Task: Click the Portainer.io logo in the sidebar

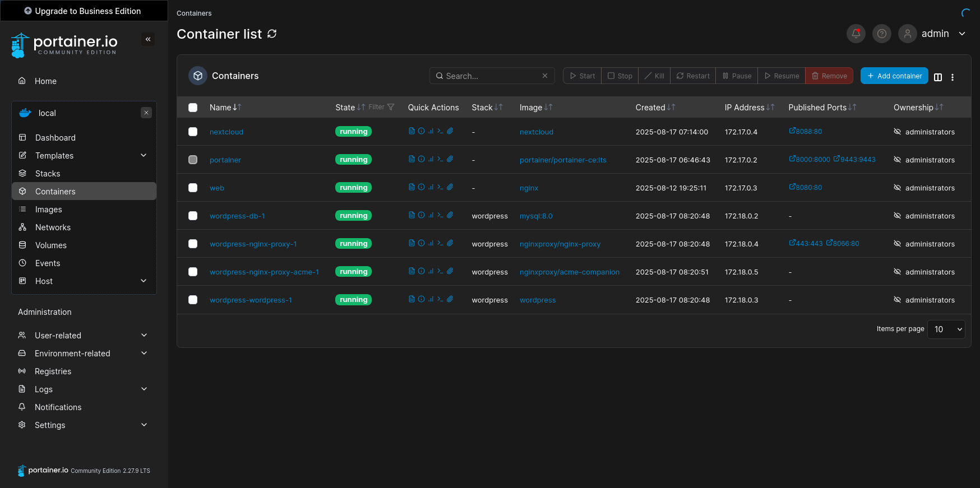Action: (x=64, y=45)
